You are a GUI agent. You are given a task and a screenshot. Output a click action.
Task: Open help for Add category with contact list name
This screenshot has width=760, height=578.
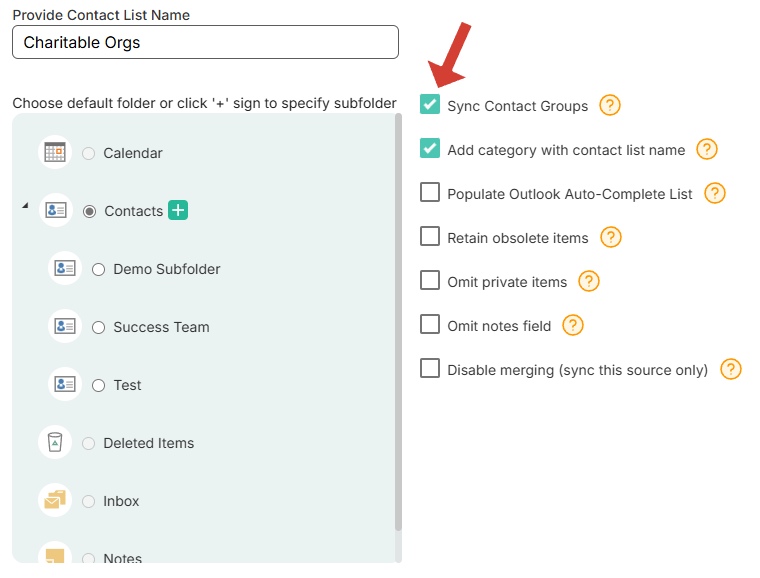(x=707, y=149)
